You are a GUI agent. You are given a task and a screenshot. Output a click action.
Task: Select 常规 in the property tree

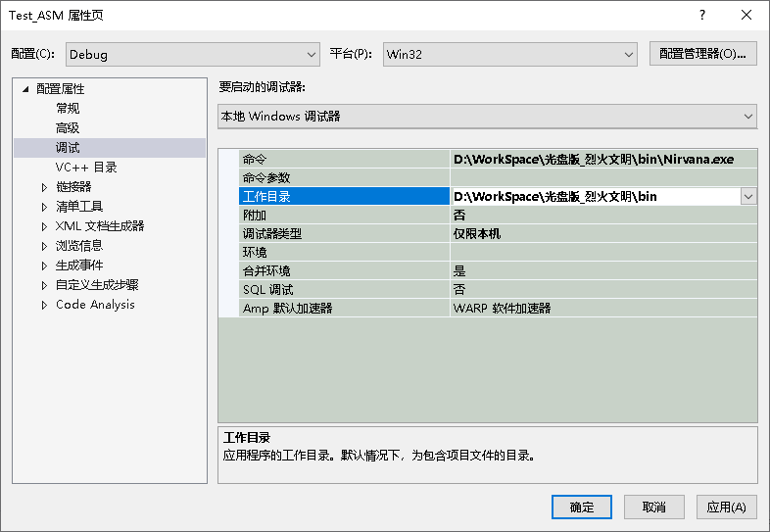tap(68, 108)
